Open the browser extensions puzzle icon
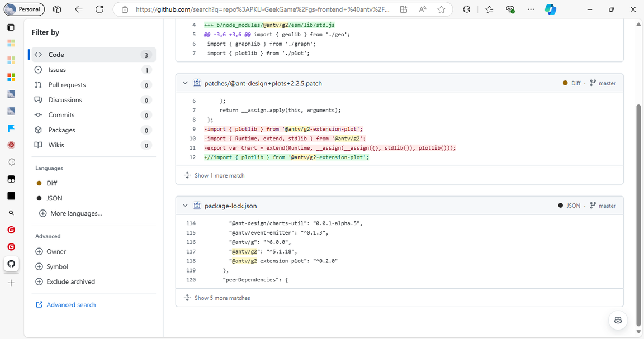644x339 pixels. (x=466, y=9)
